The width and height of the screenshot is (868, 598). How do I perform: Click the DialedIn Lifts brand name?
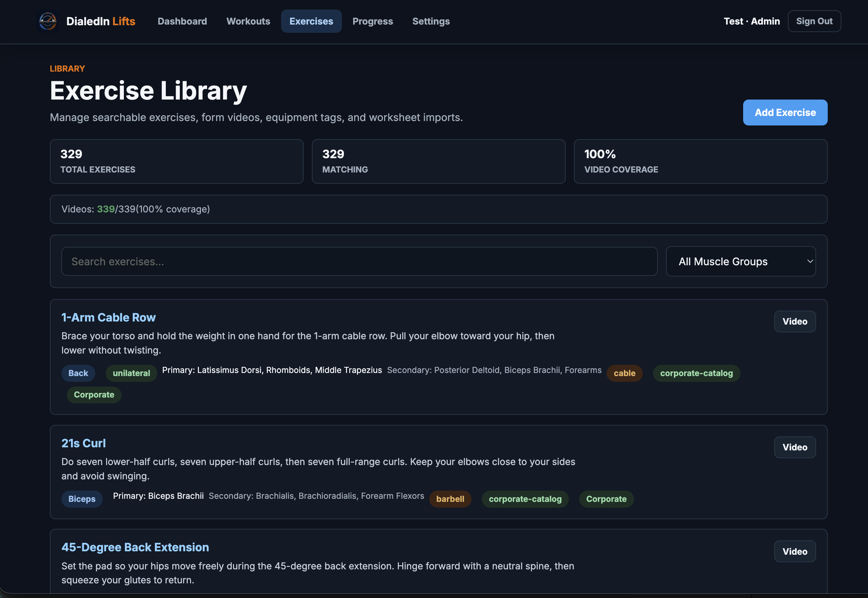101,21
